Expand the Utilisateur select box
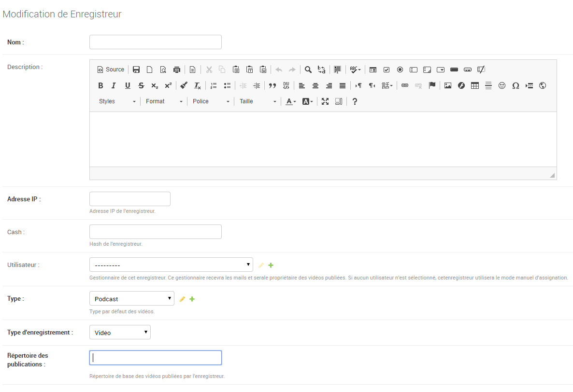 pyautogui.click(x=171, y=265)
